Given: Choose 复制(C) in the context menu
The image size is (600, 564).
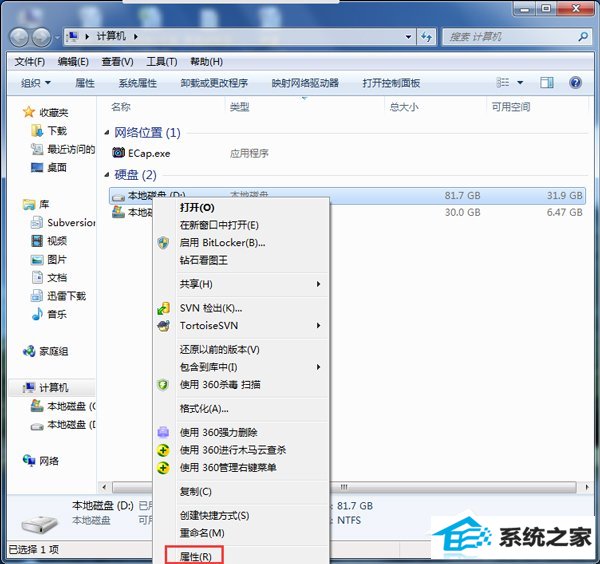Looking at the screenshot, I should click(x=196, y=491).
